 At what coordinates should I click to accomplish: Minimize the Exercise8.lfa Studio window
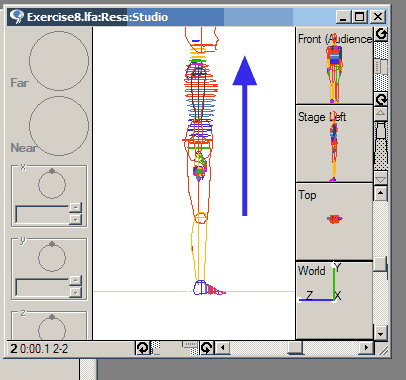[x=343, y=17]
